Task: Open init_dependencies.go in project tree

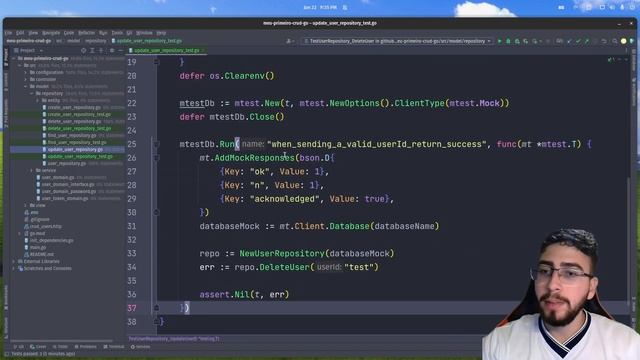Action: [51, 240]
